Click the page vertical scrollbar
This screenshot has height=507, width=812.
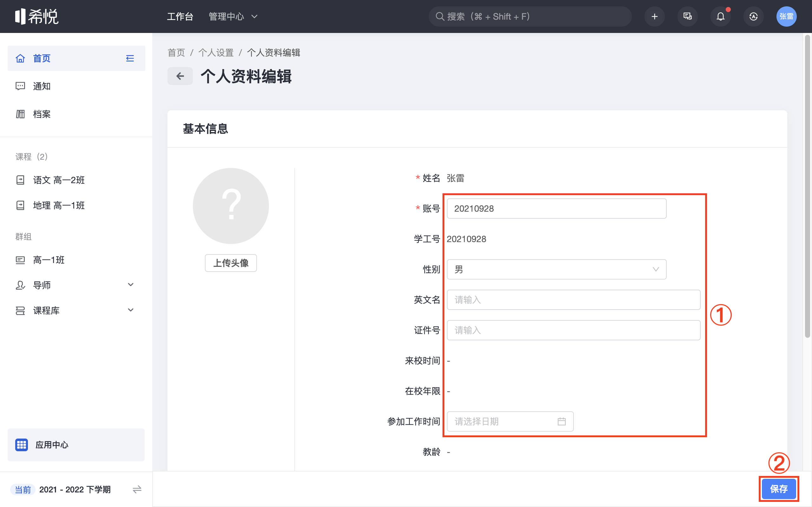[807, 186]
